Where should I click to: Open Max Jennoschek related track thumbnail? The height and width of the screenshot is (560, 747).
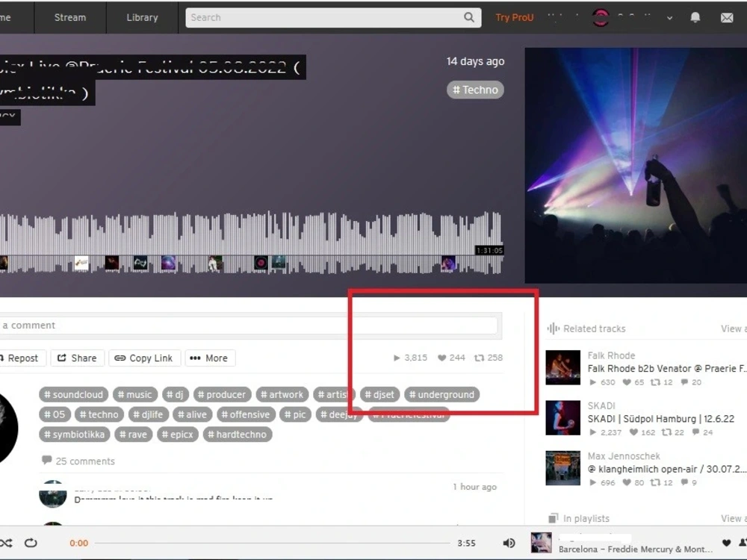[x=562, y=467]
